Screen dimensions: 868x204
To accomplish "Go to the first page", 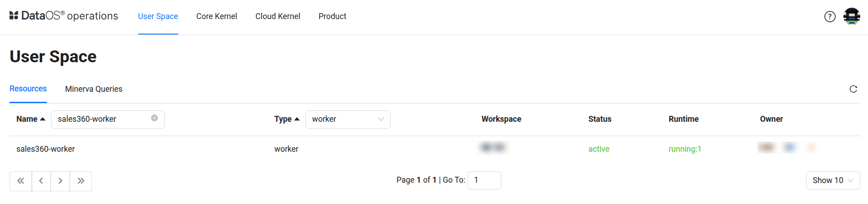I will point(21,181).
